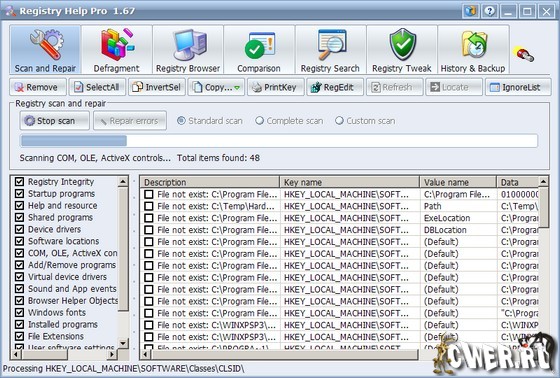The image size is (560, 378).
Task: Sort results by Description column
Action: click(210, 182)
